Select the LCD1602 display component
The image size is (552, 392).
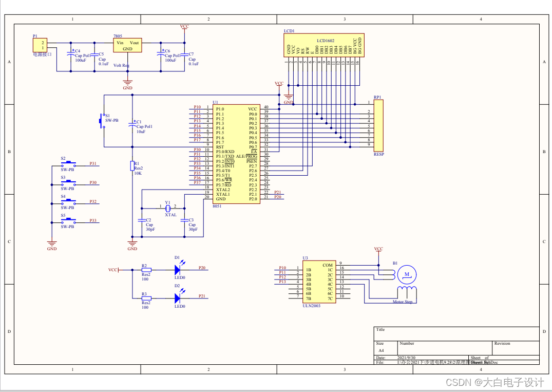tap(324, 45)
